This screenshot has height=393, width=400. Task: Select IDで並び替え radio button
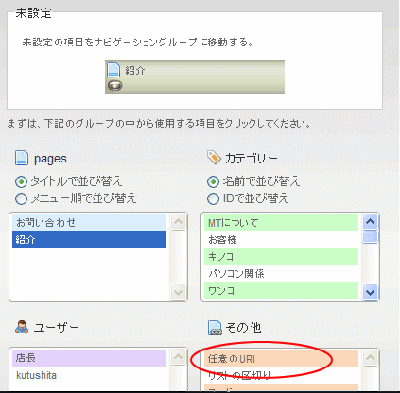[x=213, y=199]
